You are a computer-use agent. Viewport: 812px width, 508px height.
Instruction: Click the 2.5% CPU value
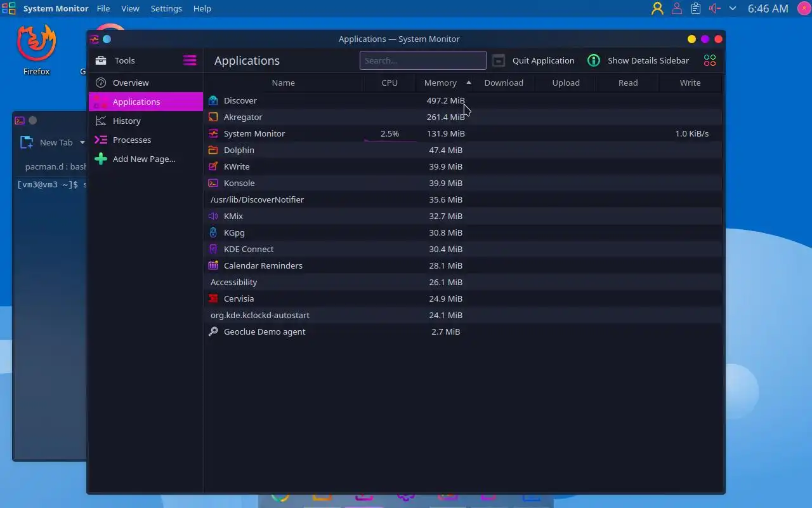[390, 133]
